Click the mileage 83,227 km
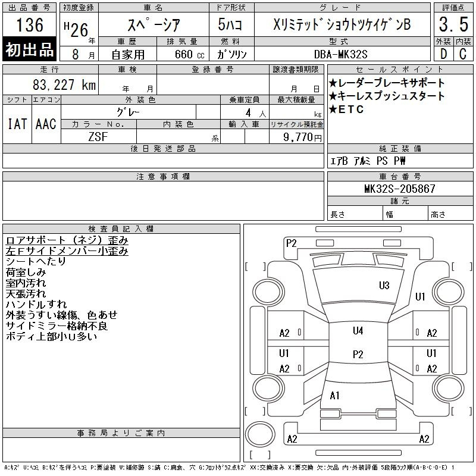 click(x=64, y=84)
